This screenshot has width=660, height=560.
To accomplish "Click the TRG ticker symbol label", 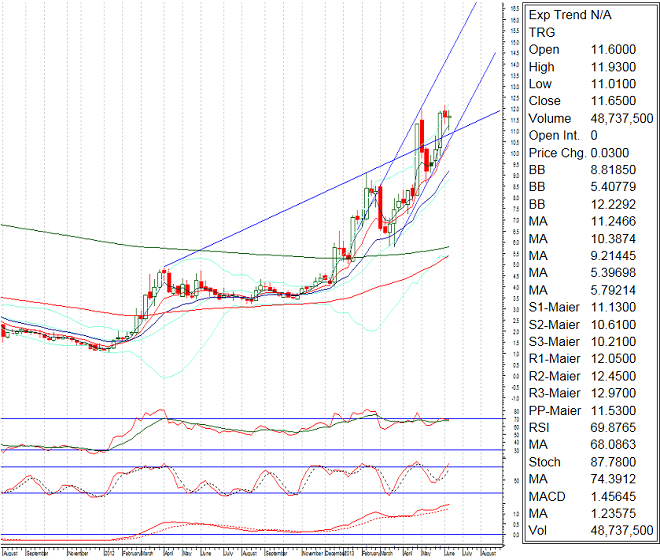I will (541, 32).
